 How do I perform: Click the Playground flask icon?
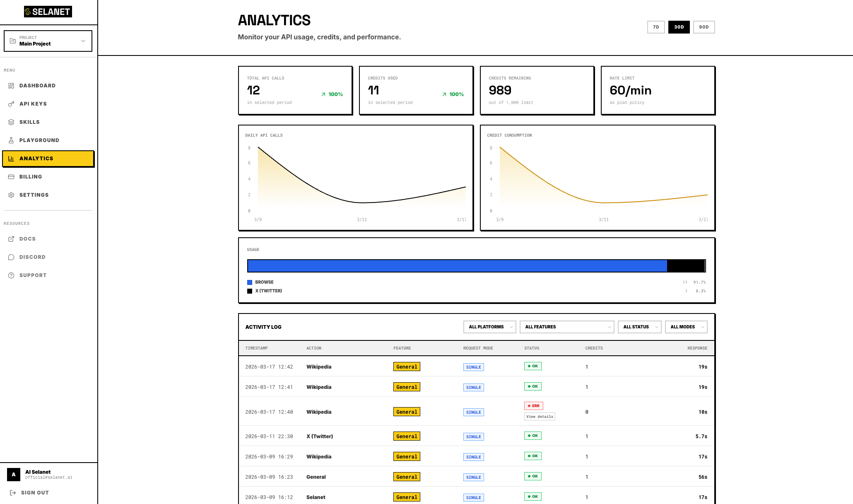(11, 140)
